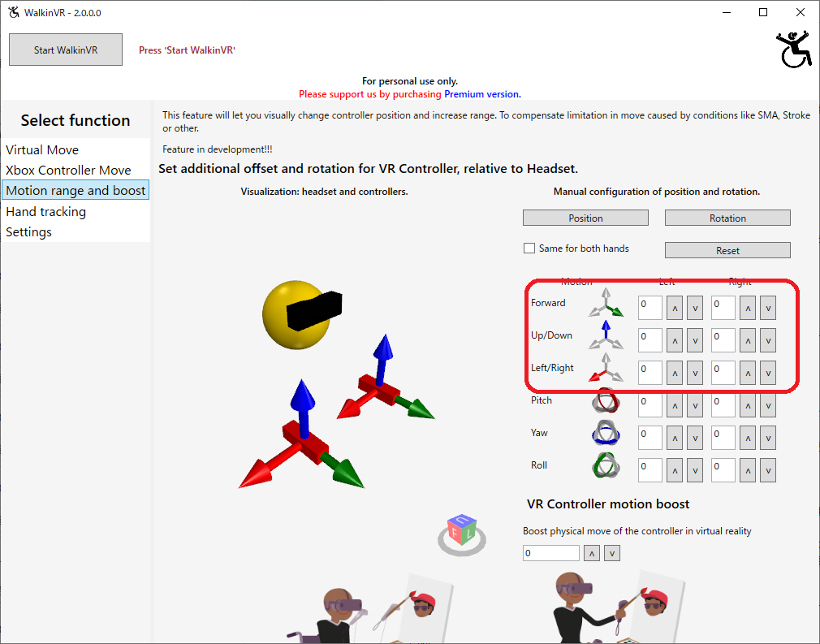Click the wheelchair painter illustration thumbnail
The width and height of the screenshot is (820, 644).
(x=371, y=608)
